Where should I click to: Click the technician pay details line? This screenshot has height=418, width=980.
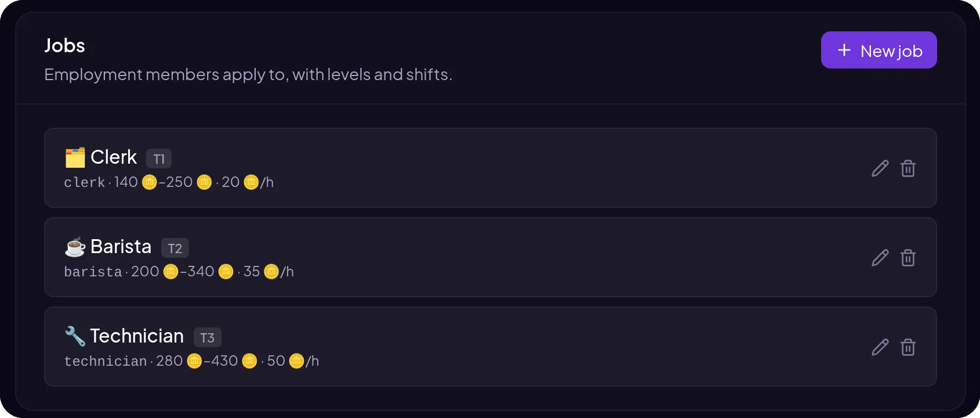pos(191,361)
